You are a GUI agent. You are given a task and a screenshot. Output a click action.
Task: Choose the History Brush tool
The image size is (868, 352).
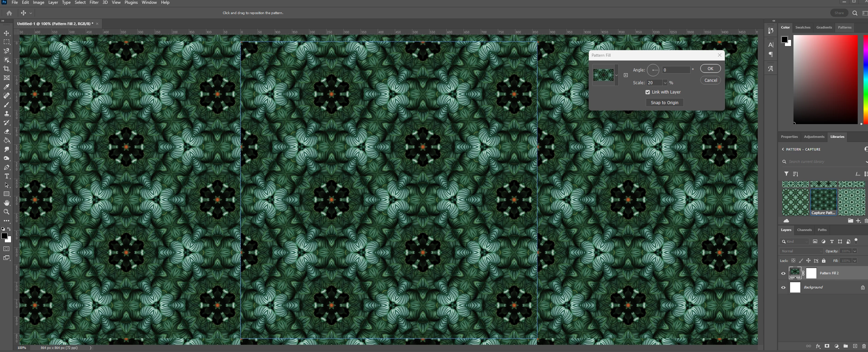click(7, 122)
